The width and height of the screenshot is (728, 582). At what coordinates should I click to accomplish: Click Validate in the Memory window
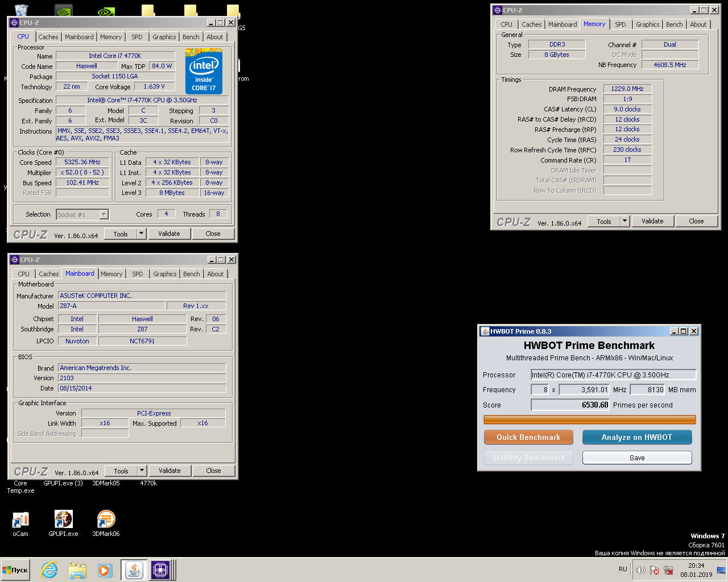click(652, 221)
